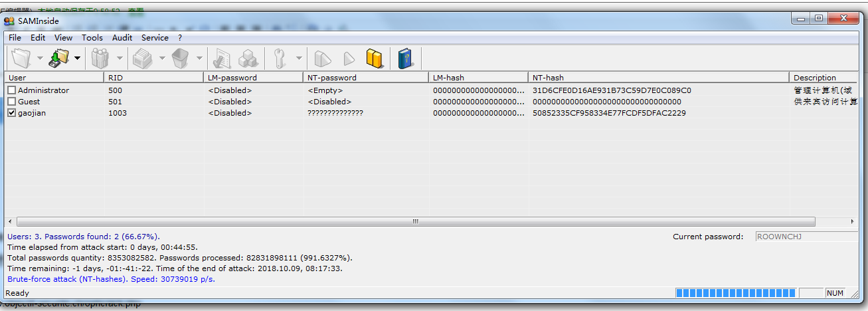The width and height of the screenshot is (868, 311).
Task: Open the ? help menu
Action: point(179,38)
